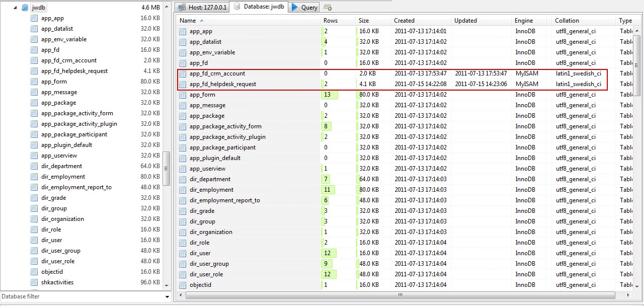Select dir_employment_report_to name in table list
Image resolution: width=644 pixels, height=306 pixels.
tap(225, 200)
